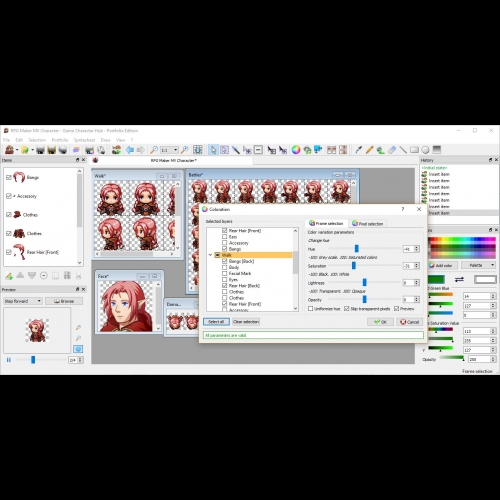The width and height of the screenshot is (500, 500).
Task: Click the grey redo forward arrow
Action: click(141, 150)
